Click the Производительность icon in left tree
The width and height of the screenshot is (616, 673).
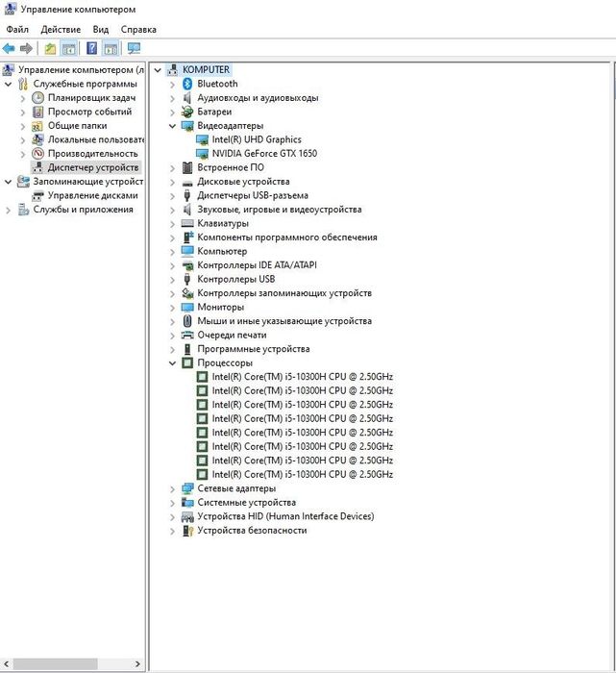[38, 153]
